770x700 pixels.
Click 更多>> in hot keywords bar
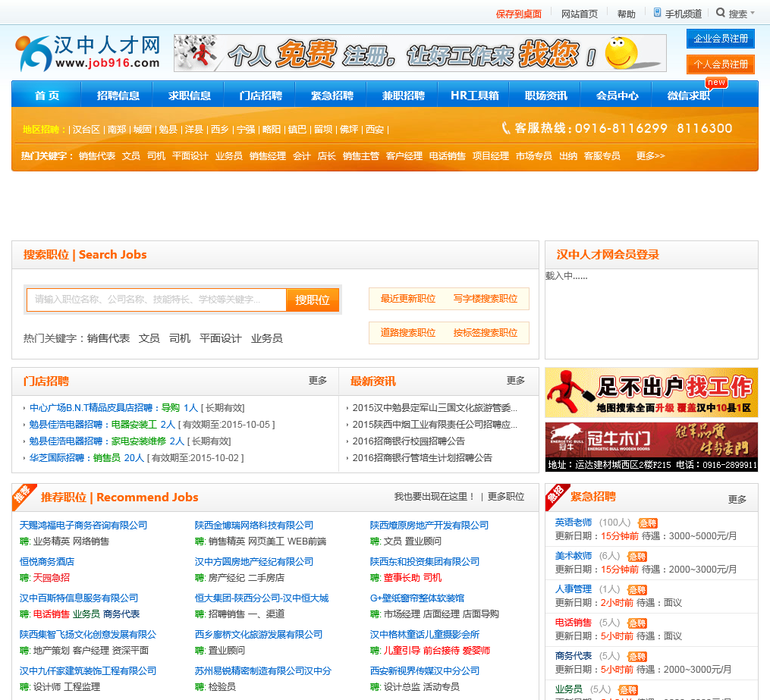[x=650, y=156]
